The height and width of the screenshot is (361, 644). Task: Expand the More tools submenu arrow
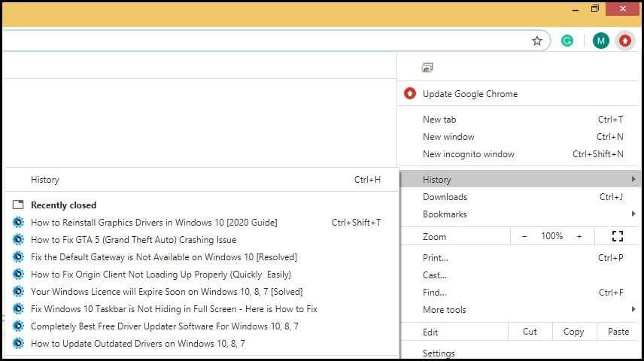click(x=633, y=309)
